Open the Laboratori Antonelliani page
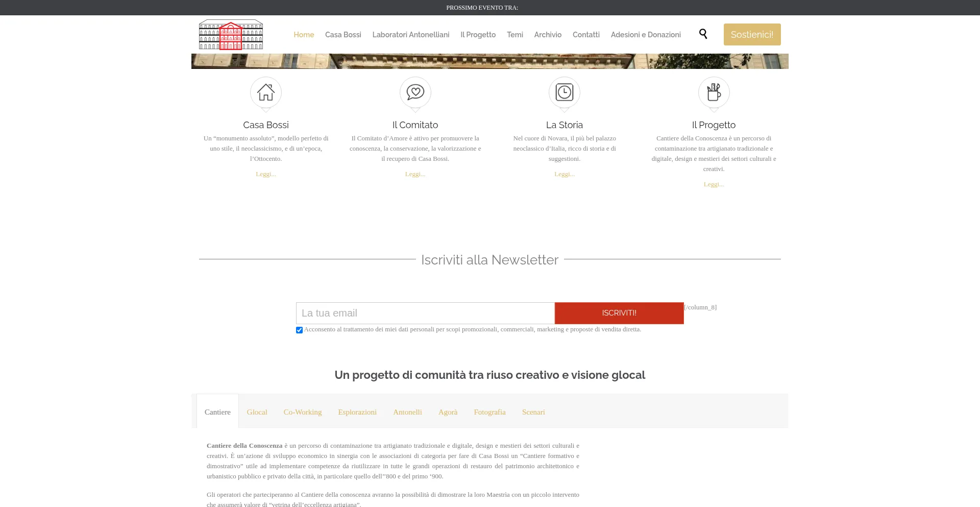The width and height of the screenshot is (980, 507). click(x=410, y=34)
